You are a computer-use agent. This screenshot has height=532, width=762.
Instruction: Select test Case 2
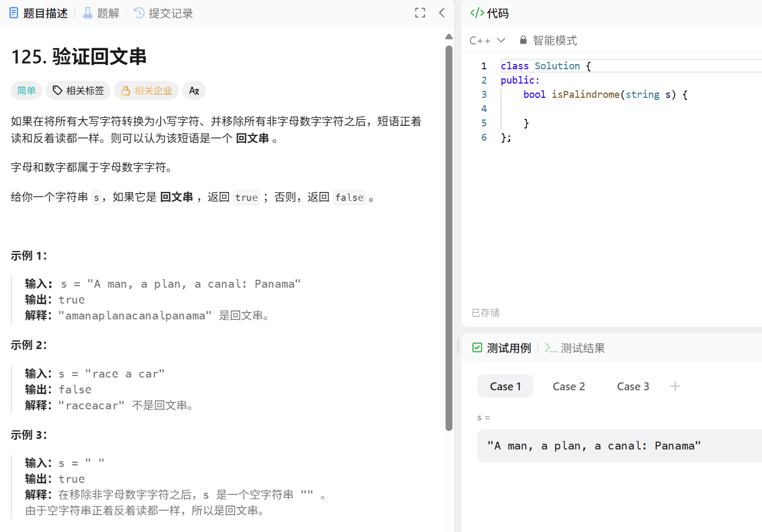click(x=569, y=387)
